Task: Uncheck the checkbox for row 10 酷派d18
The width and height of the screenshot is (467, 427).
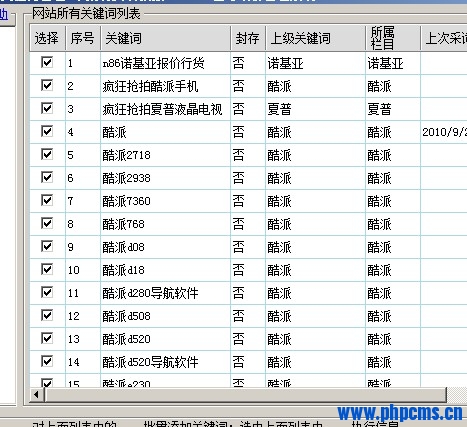Action: [47, 269]
